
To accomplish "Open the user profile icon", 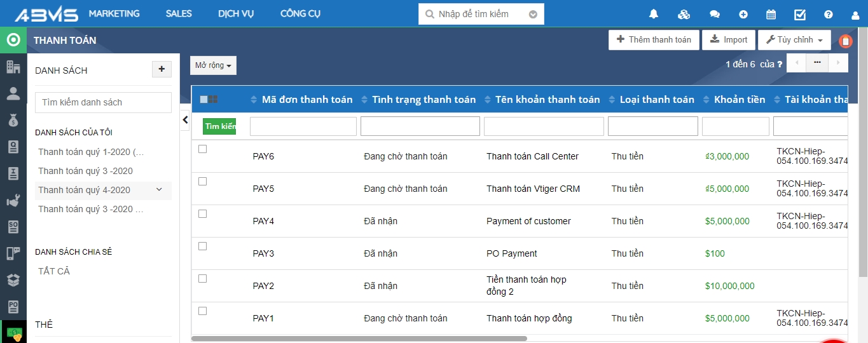I will point(855,14).
